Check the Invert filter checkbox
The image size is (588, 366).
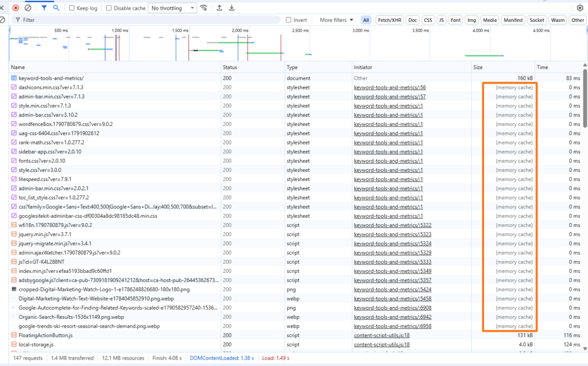pyautogui.click(x=288, y=20)
